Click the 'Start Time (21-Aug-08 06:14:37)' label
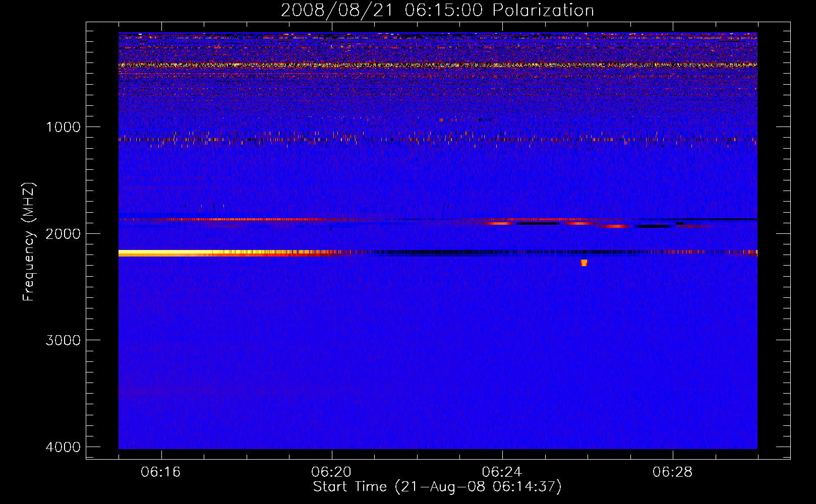Screen dimensions: 816x504 coord(437,487)
